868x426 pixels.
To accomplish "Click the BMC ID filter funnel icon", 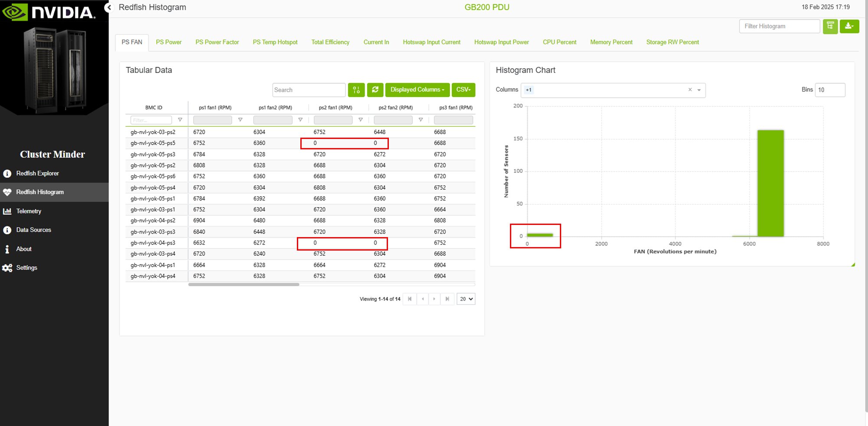I will (180, 120).
